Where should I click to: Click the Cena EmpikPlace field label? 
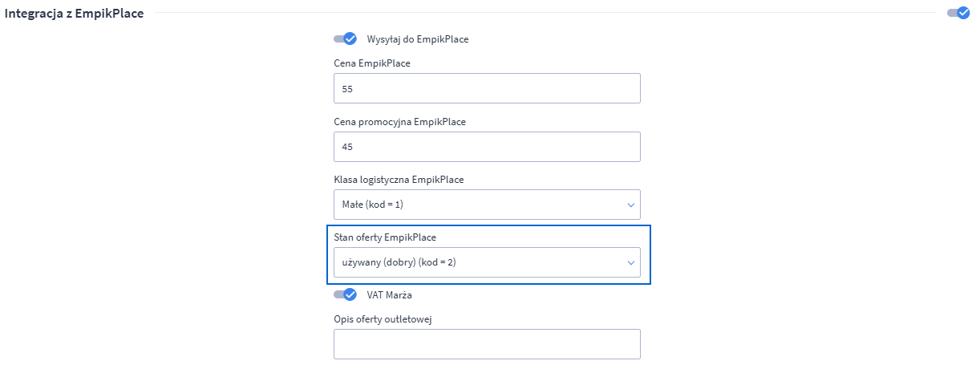click(x=371, y=63)
